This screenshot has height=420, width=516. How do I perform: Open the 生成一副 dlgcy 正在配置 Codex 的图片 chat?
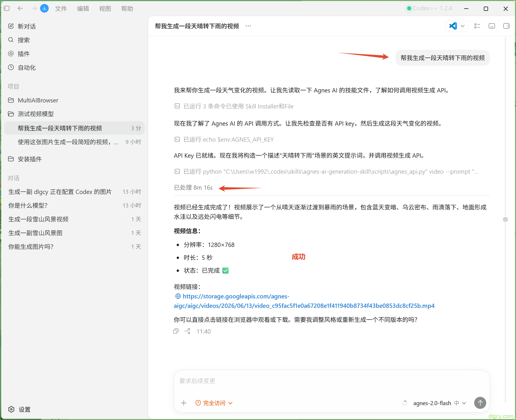[74, 192]
